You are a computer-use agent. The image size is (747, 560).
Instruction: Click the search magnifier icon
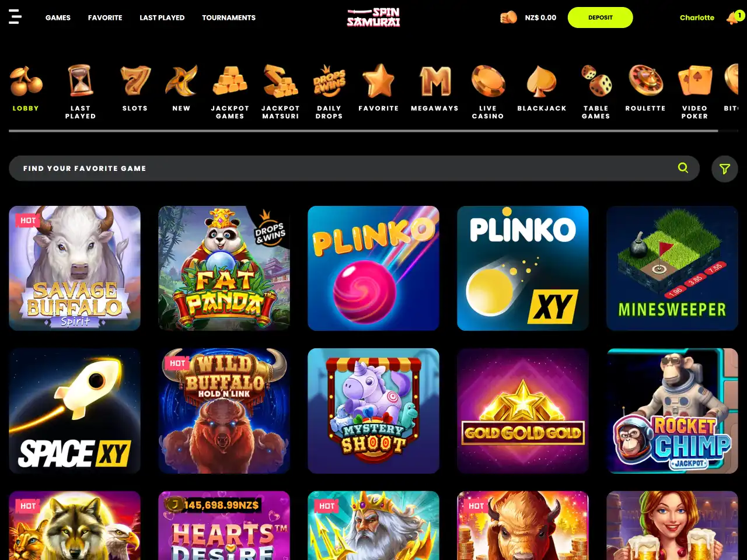[x=683, y=168]
